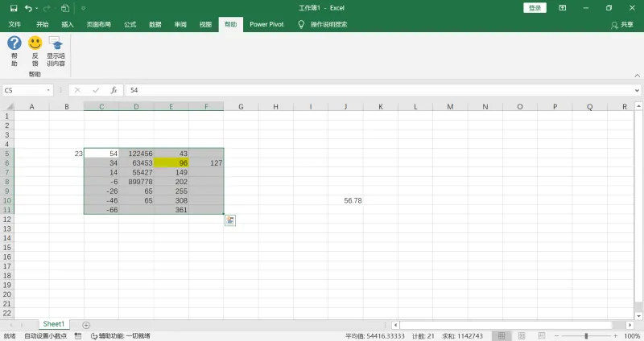Click the formula bar showing 54
Viewport: 644px width, 341px height.
tap(379, 90)
